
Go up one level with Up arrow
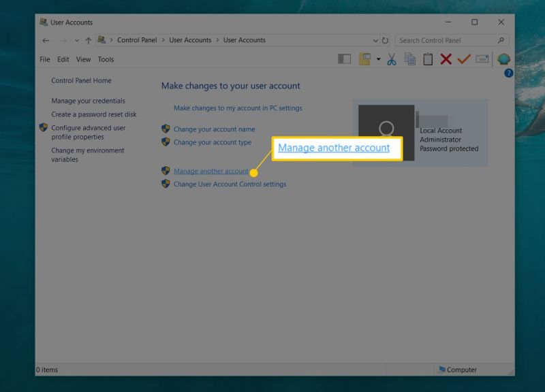pos(89,41)
